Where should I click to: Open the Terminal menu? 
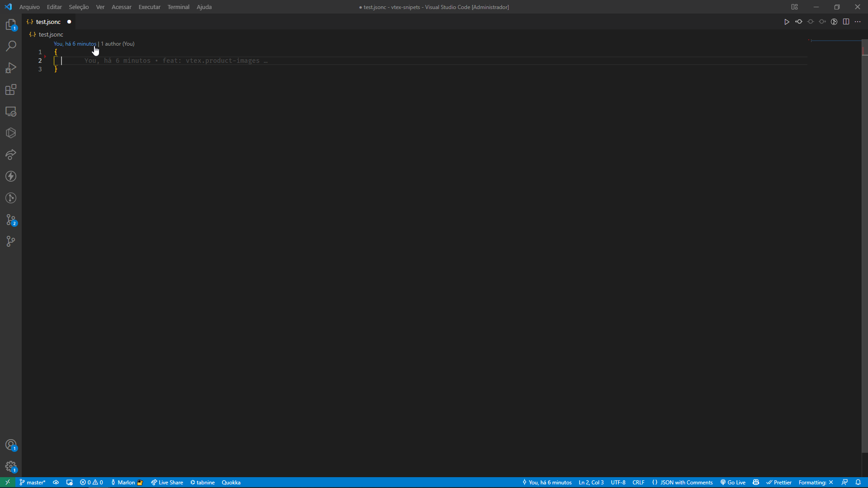178,7
